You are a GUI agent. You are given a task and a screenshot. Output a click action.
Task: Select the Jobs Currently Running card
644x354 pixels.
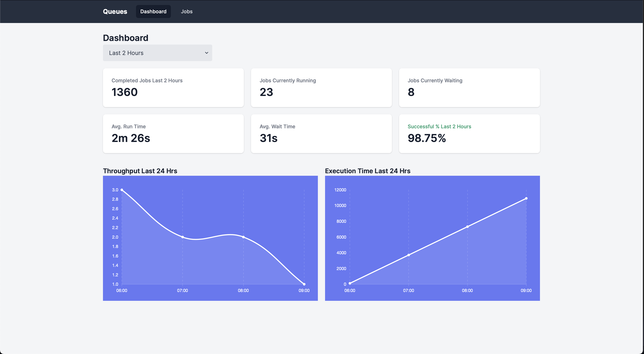pos(321,88)
